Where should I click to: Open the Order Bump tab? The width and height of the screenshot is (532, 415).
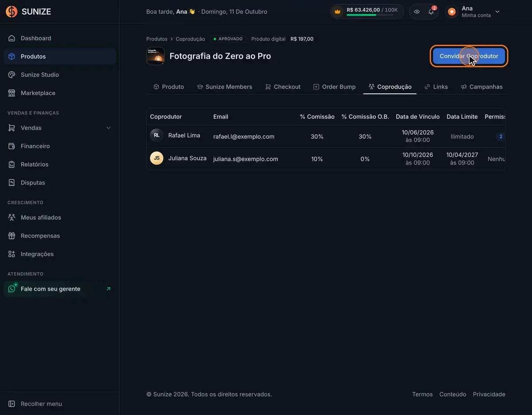[x=334, y=87]
